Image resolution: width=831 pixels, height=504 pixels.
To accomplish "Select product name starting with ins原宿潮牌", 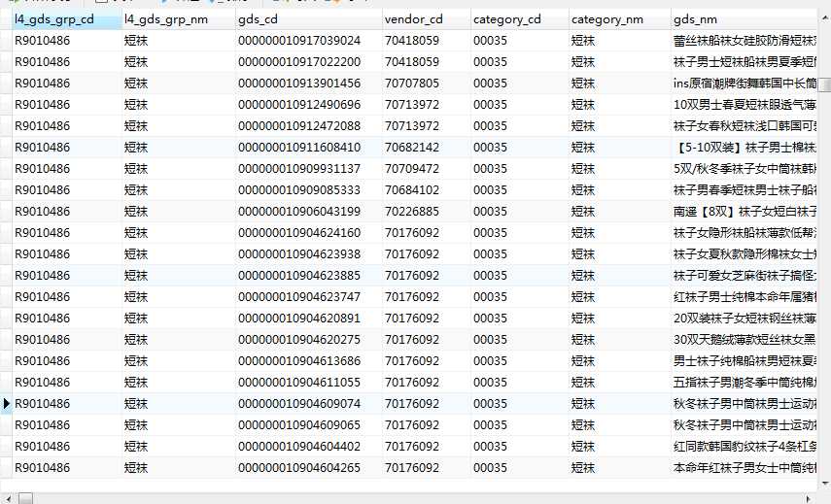I will pos(744,84).
